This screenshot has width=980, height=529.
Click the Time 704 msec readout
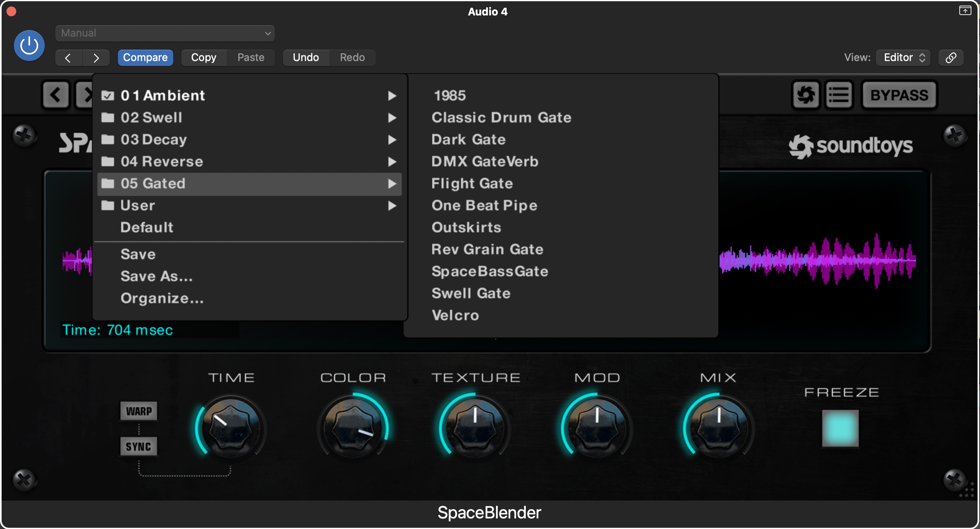118,330
